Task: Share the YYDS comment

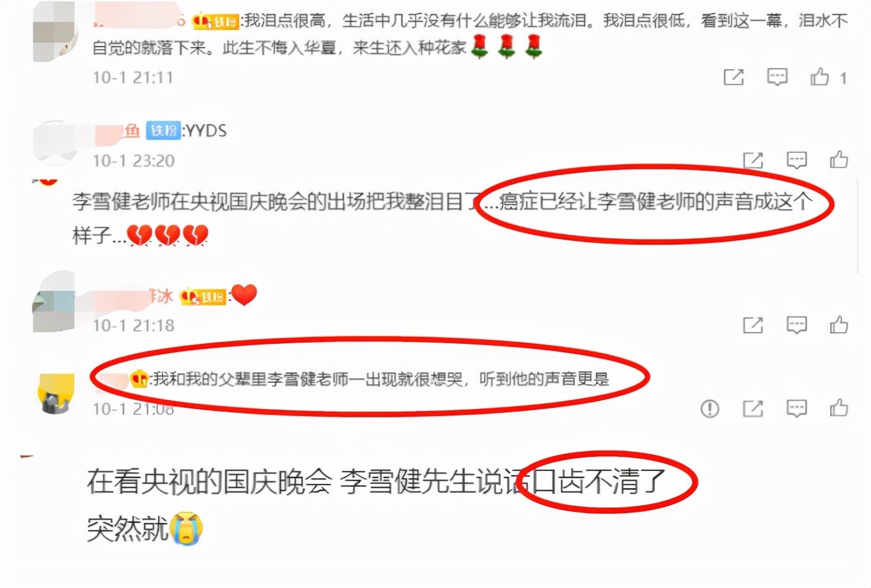Action: point(753,160)
